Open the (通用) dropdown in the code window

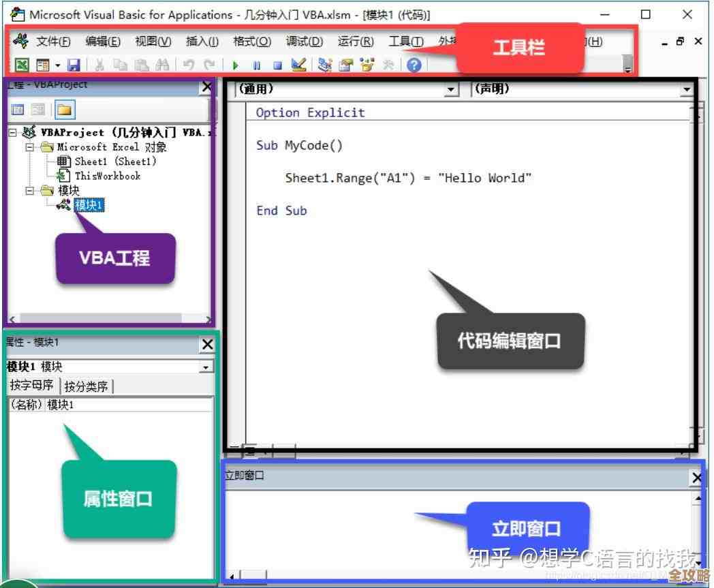tap(452, 89)
